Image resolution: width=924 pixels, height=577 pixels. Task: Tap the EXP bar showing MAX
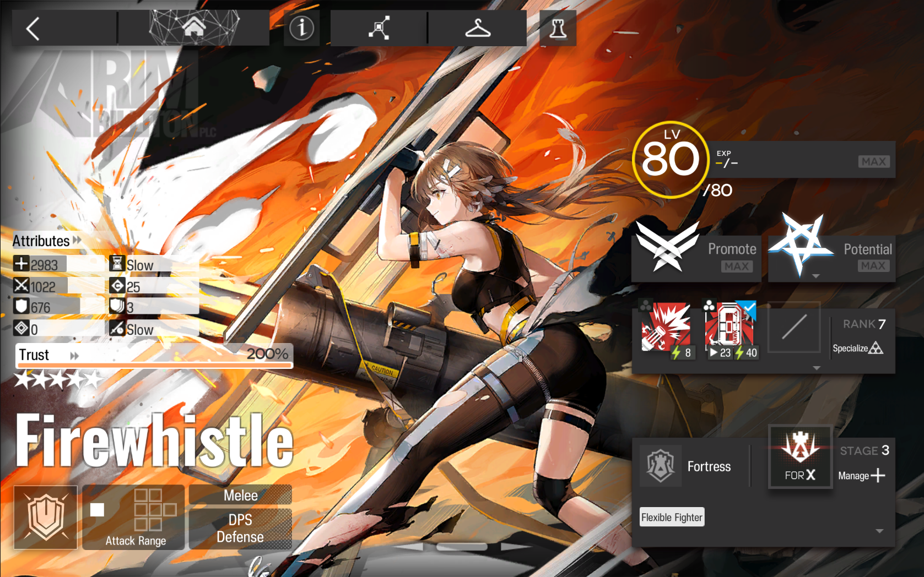pyautogui.click(x=802, y=160)
